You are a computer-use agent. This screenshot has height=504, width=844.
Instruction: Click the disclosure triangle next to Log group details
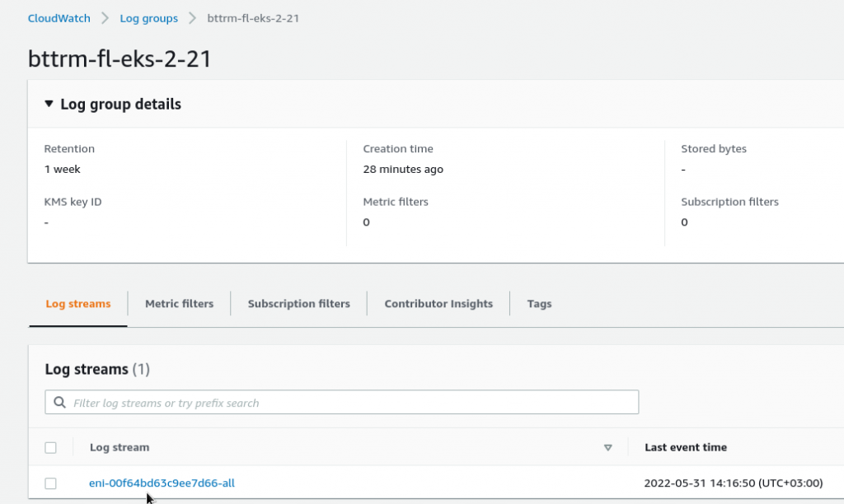click(49, 104)
